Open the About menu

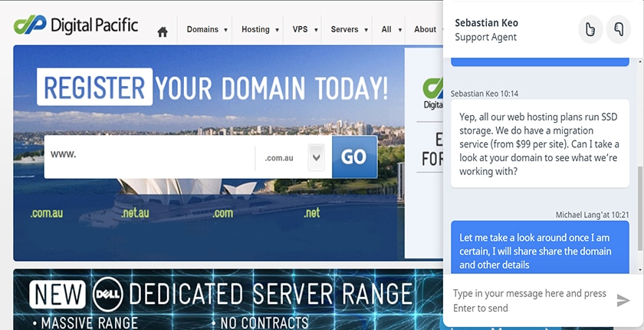(x=425, y=29)
